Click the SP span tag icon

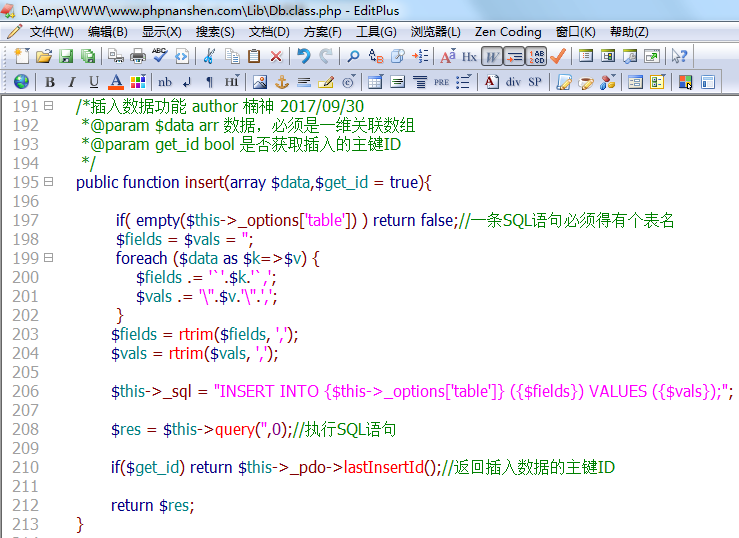point(535,82)
